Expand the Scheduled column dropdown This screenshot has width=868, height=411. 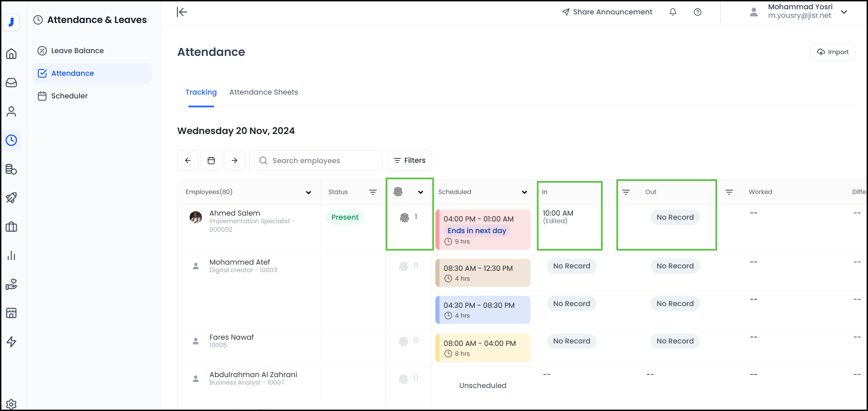(524, 192)
